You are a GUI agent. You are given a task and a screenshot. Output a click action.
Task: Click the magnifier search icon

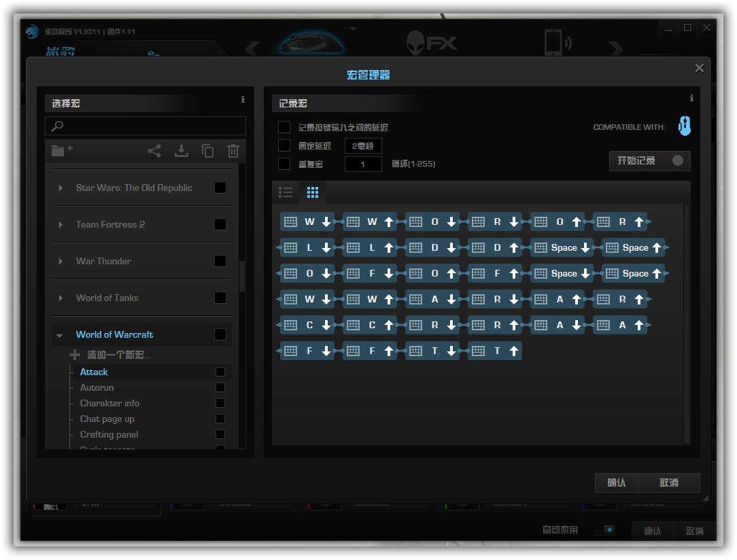(x=57, y=126)
